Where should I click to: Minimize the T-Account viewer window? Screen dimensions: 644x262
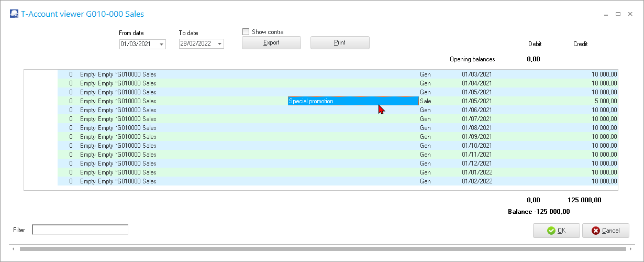[606, 15]
